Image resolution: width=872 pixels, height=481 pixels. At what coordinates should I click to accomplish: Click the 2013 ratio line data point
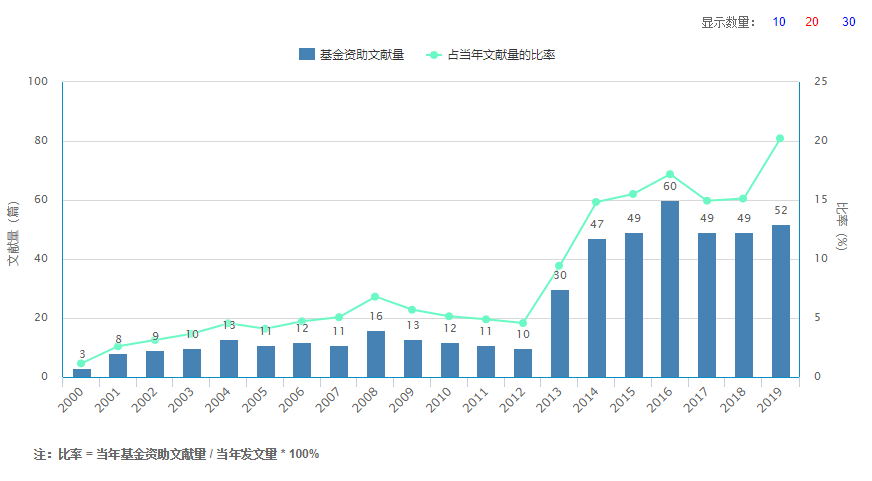559,266
